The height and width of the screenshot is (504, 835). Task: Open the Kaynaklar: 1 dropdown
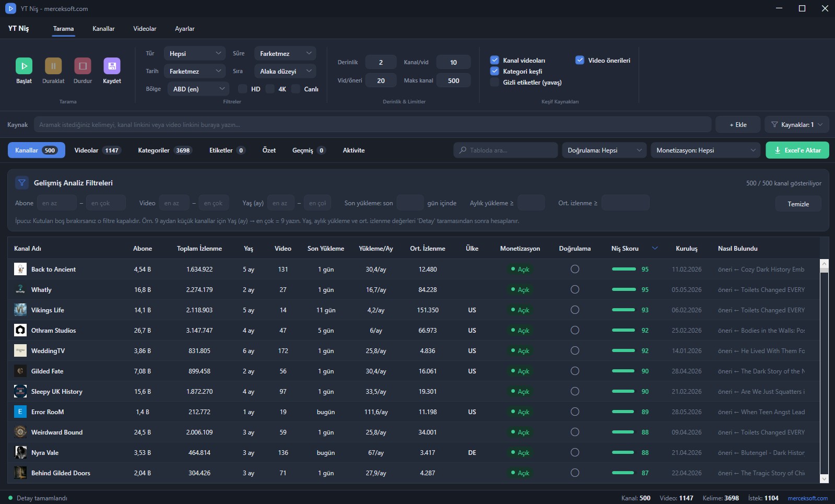[797, 125]
